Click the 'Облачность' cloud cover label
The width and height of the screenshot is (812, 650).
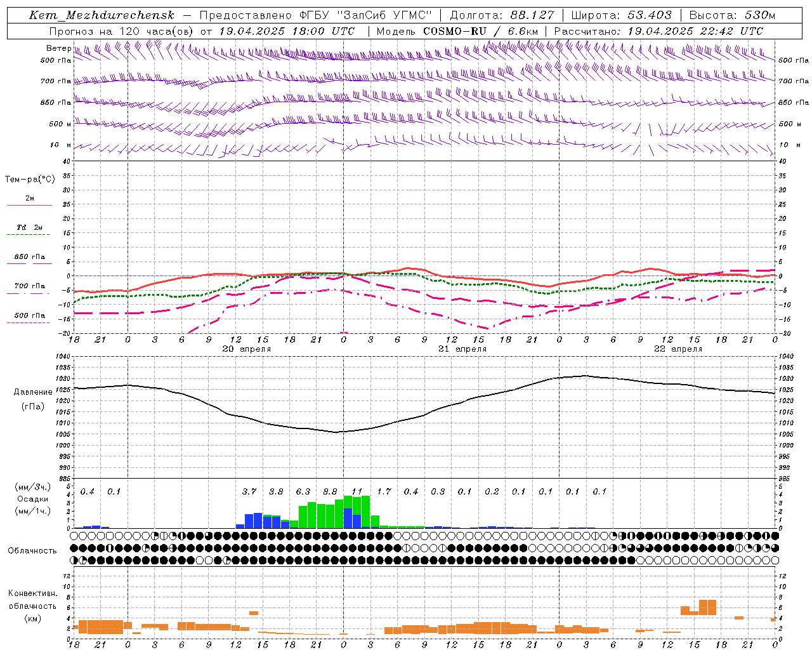(x=32, y=551)
